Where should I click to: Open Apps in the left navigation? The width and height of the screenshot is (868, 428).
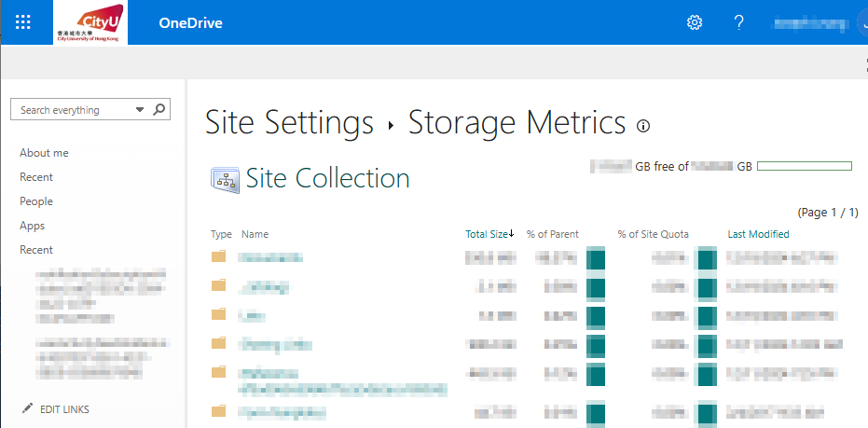tap(33, 226)
